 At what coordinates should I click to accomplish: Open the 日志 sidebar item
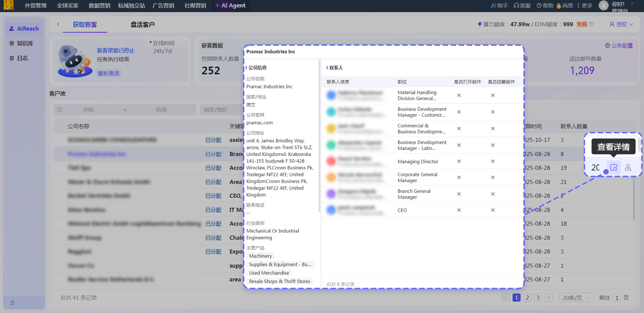coord(22,58)
